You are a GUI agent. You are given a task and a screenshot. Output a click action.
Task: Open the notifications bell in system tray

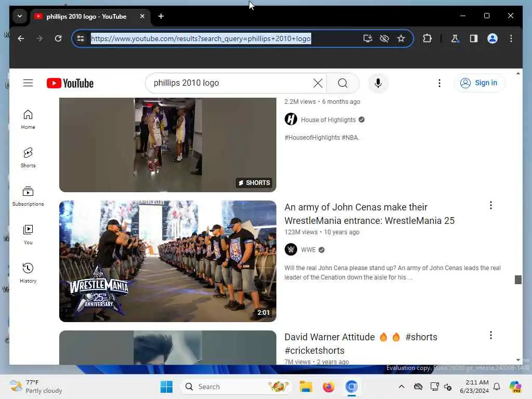click(x=497, y=387)
